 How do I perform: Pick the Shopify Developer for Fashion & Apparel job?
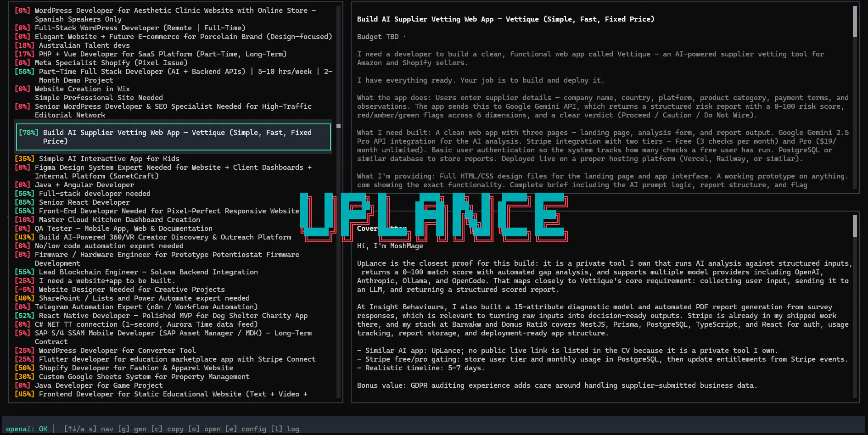[x=174, y=368]
